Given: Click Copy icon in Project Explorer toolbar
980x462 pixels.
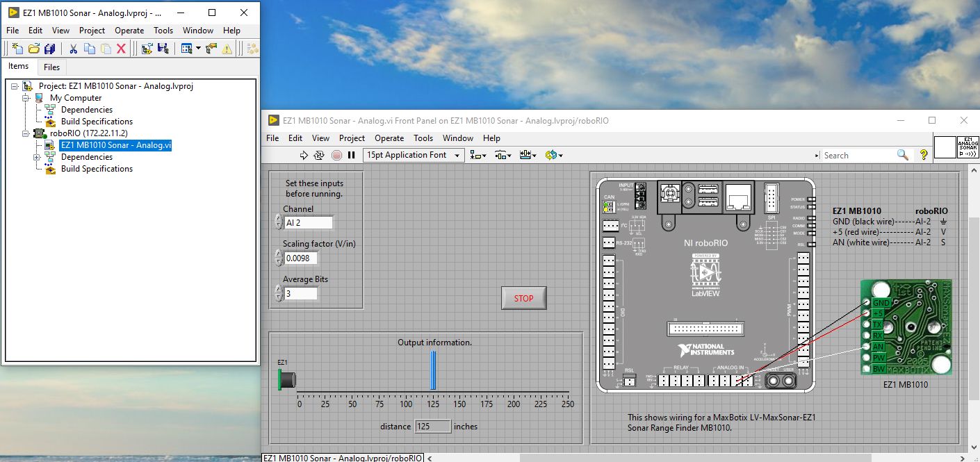Looking at the screenshot, I should point(89,49).
